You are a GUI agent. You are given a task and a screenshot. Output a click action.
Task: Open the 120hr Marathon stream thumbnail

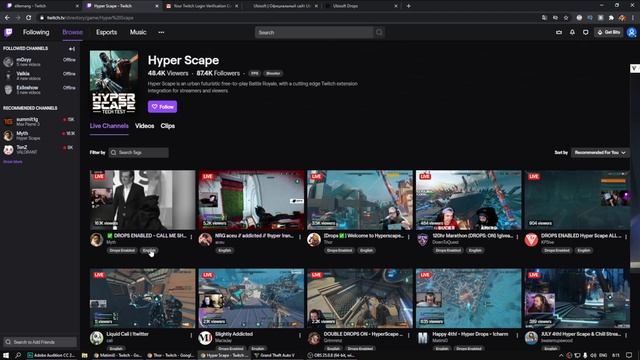pyautogui.click(x=469, y=200)
